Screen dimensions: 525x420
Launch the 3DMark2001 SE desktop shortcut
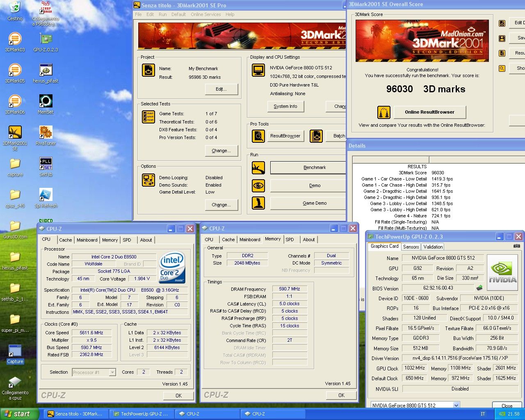tap(15, 138)
